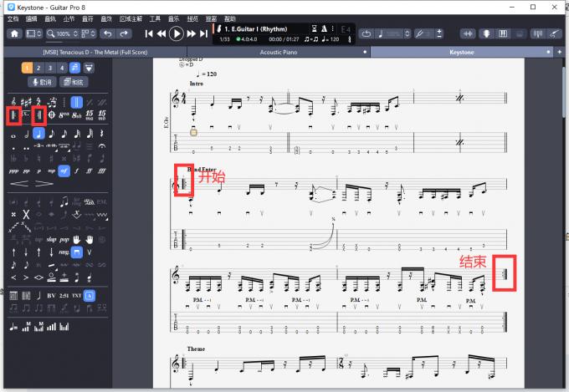Click the undo arrow in toolbar
Viewport: 569px width, 392px height.
tap(107, 33)
